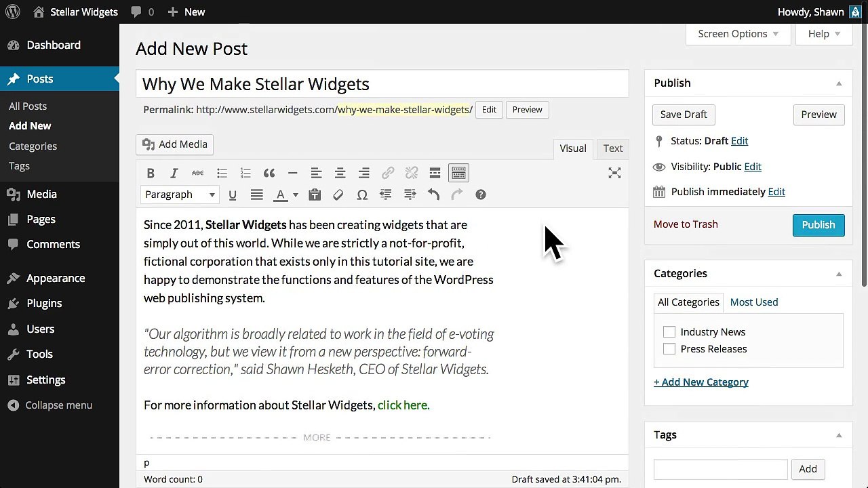Viewport: 868px width, 488px height.
Task: Select the Most Used categories tab
Action: coord(754,302)
